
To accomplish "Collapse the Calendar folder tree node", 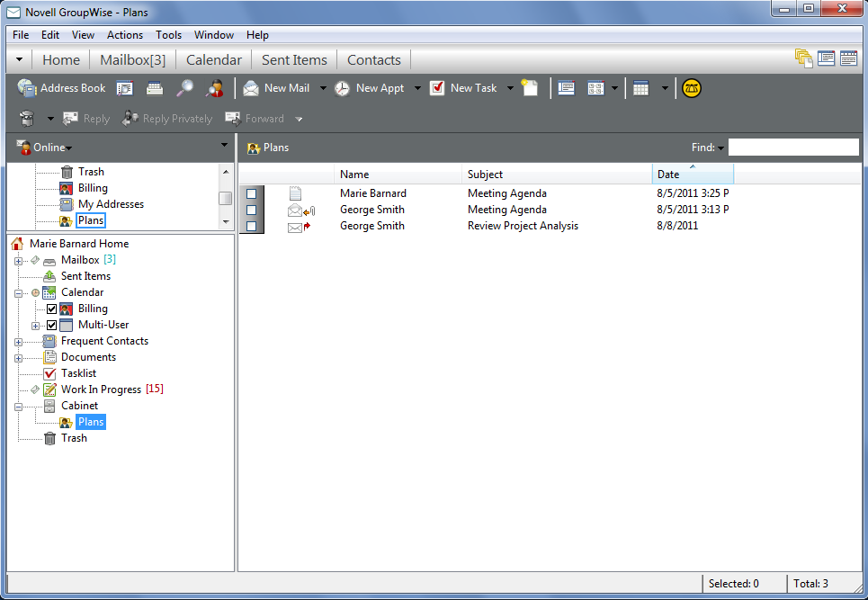I will click(x=18, y=293).
